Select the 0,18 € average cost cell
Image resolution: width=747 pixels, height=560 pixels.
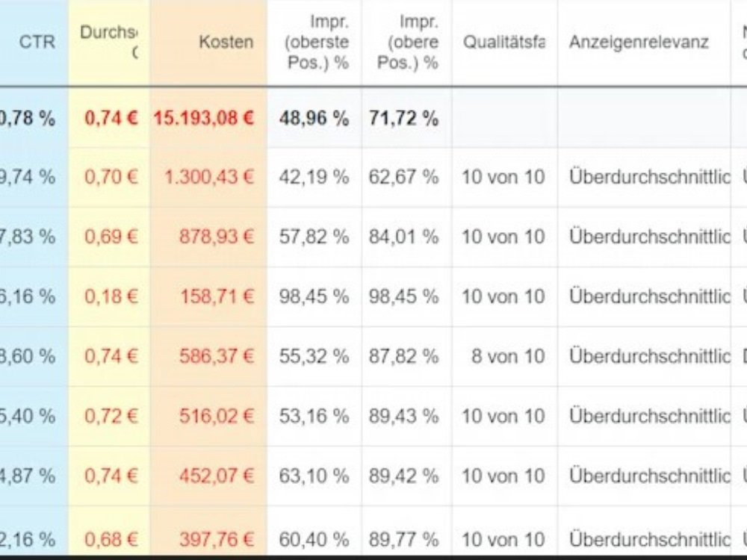[111, 296]
